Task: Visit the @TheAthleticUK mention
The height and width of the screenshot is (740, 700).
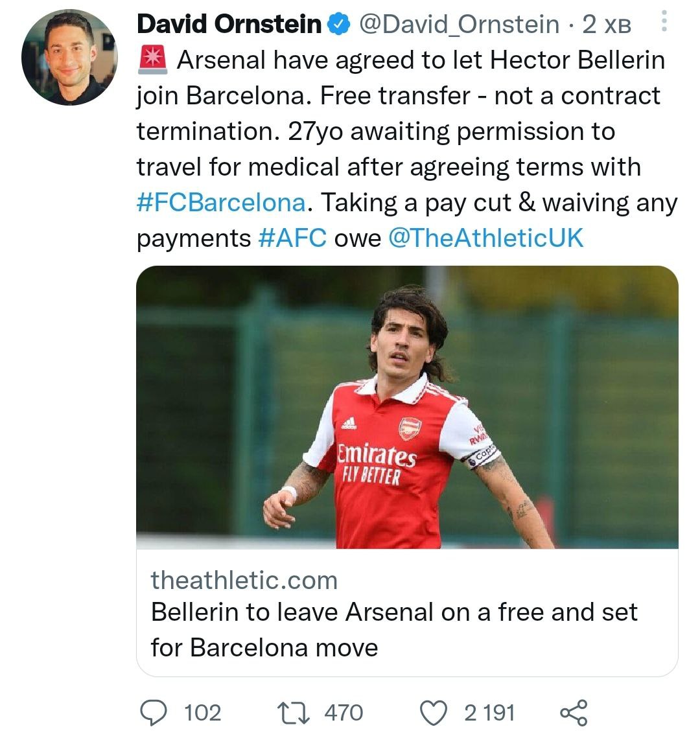Action: pyautogui.click(x=485, y=238)
